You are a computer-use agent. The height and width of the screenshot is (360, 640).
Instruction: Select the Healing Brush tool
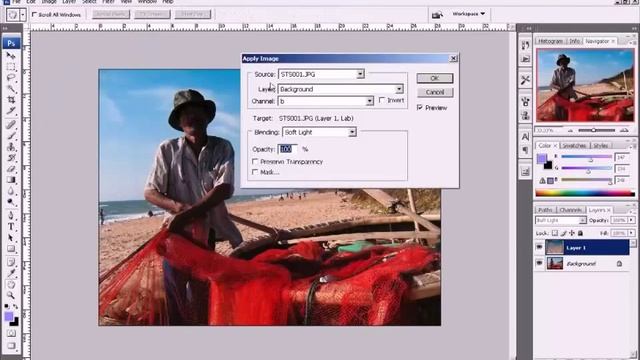pyautogui.click(x=11, y=124)
